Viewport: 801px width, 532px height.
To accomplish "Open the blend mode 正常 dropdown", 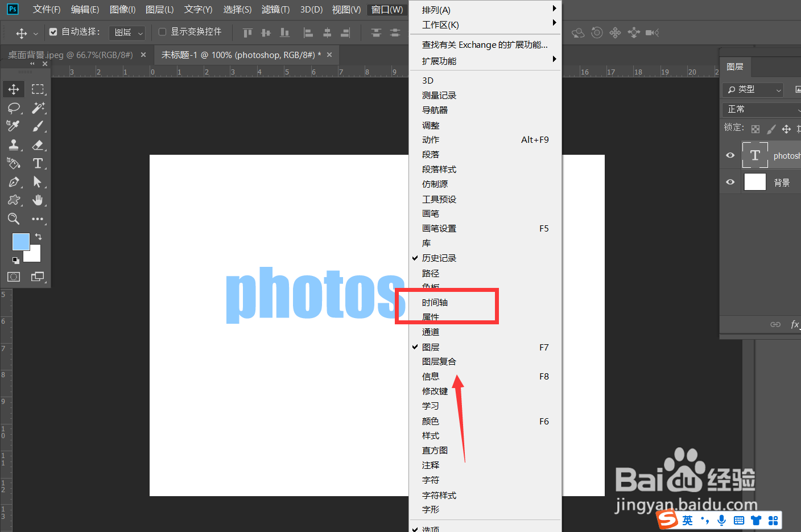I will (x=762, y=109).
